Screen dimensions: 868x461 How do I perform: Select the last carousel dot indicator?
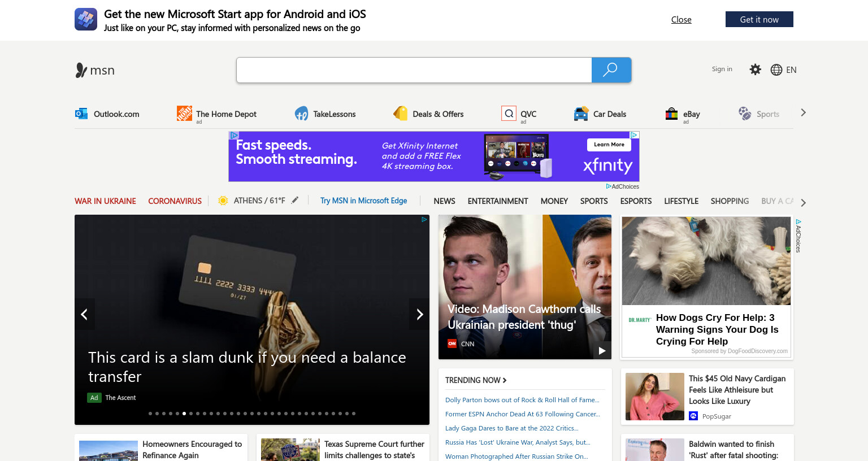354,414
